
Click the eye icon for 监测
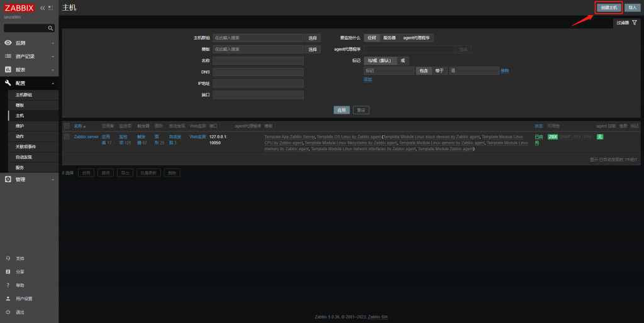click(x=8, y=43)
